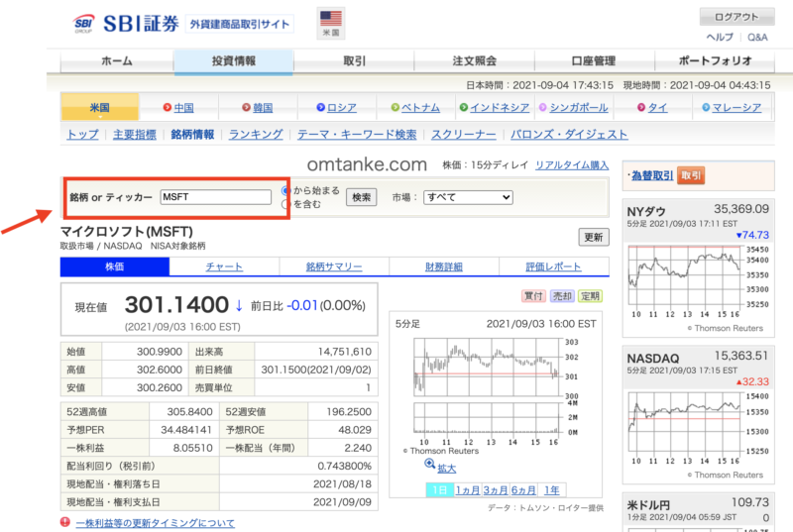This screenshot has height=532, width=793.
Task: Click the red alert icon near 一株利益等
Action: coord(65,522)
